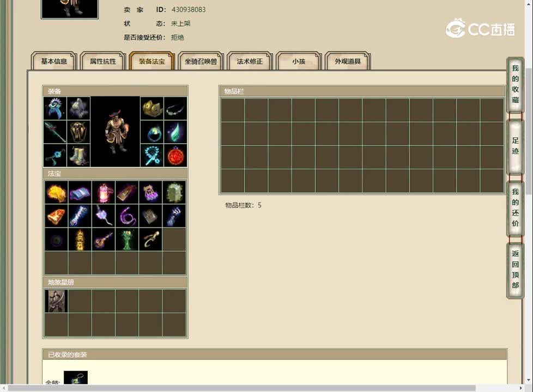Open the 足迹 side button
Image resolution: width=533 pixels, height=392 pixels.
coord(516,146)
